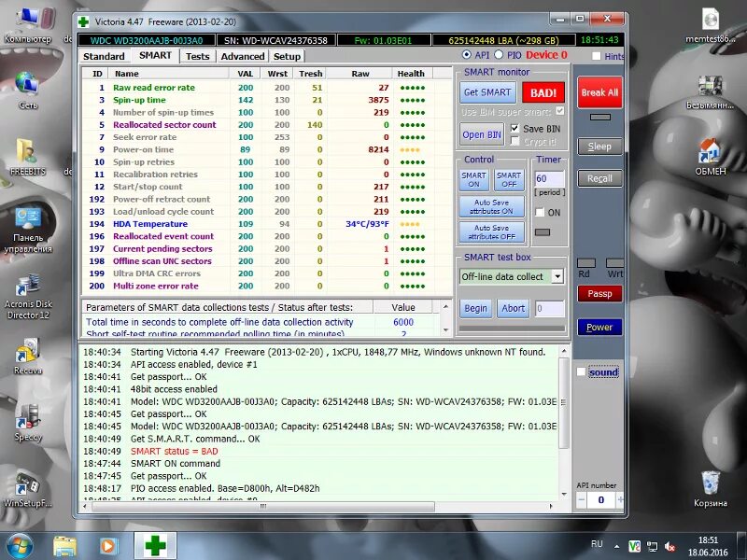The image size is (747, 560).
Task: Open the media player taskbar icon
Action: tap(107, 546)
